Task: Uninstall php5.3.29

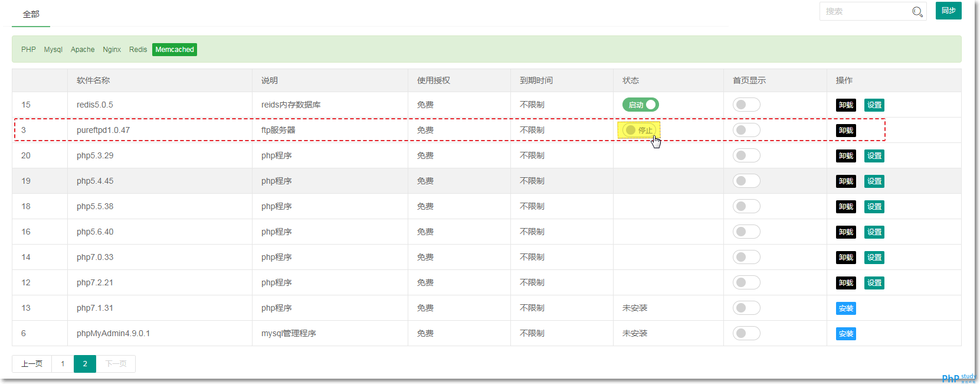Action: click(845, 156)
